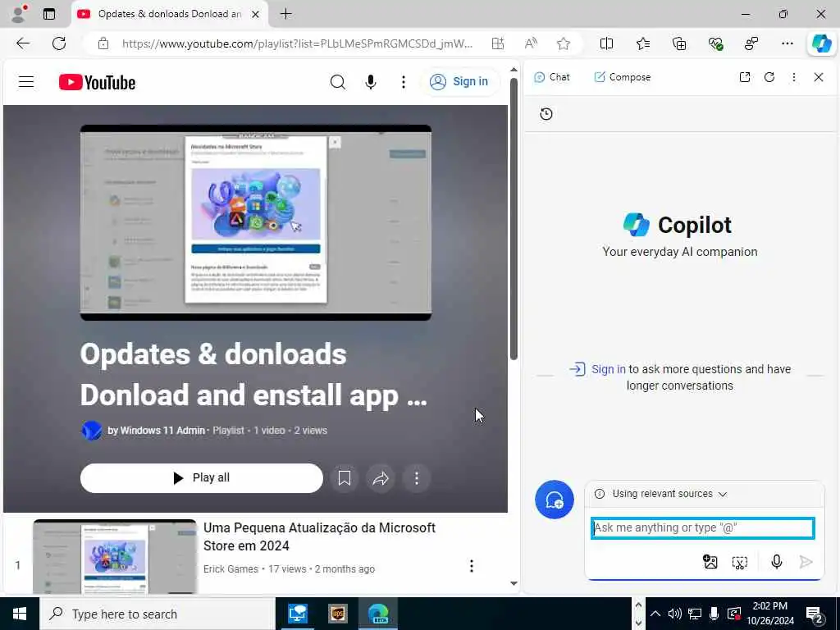The image size is (840, 630).
Task: Start voice search with the microphone icon
Action: point(370,82)
